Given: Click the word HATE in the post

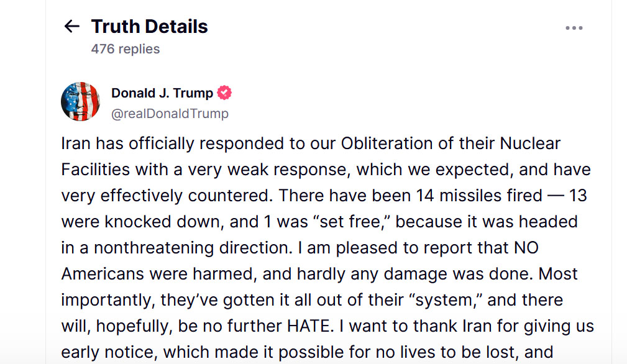Looking at the screenshot, I should 310,326.
